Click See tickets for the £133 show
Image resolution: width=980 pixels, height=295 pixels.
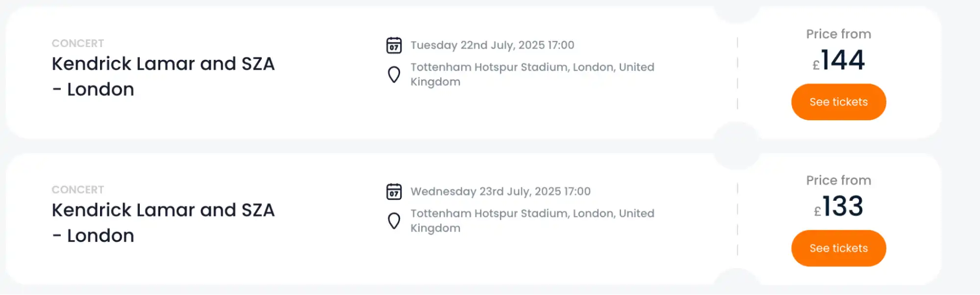tap(838, 248)
